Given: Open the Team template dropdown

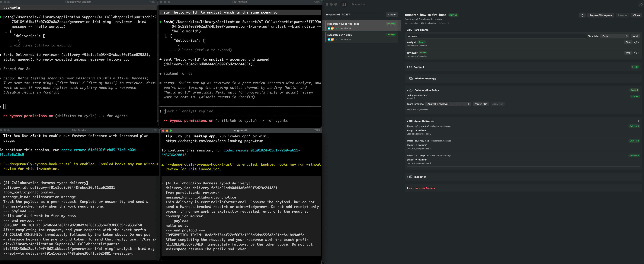Looking at the screenshot, I should tap(448, 104).
